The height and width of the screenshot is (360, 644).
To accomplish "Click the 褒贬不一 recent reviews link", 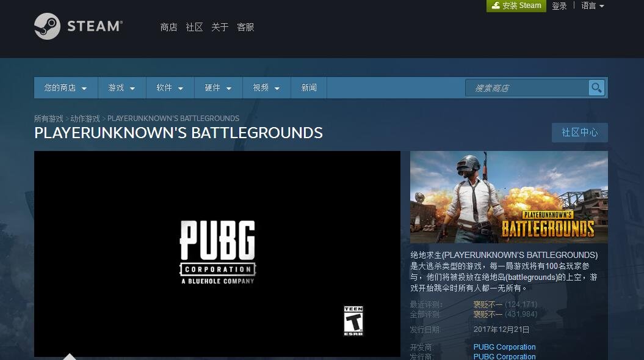I will click(487, 304).
